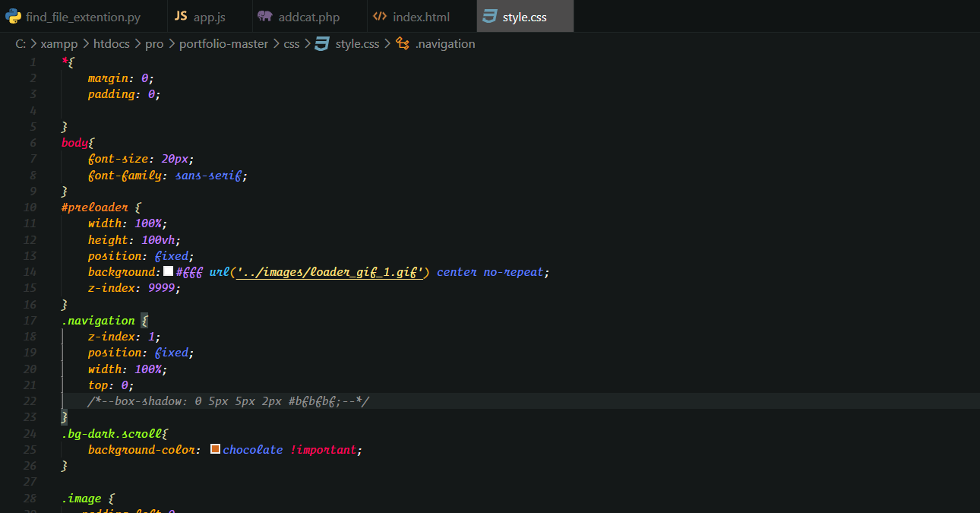
Task: Open the htdocs breadcrumb folder
Action: (112, 44)
